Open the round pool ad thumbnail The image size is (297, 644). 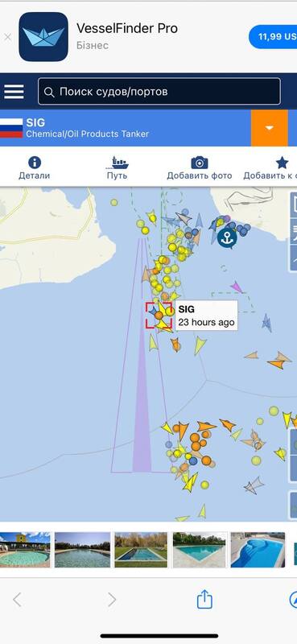coord(25,550)
